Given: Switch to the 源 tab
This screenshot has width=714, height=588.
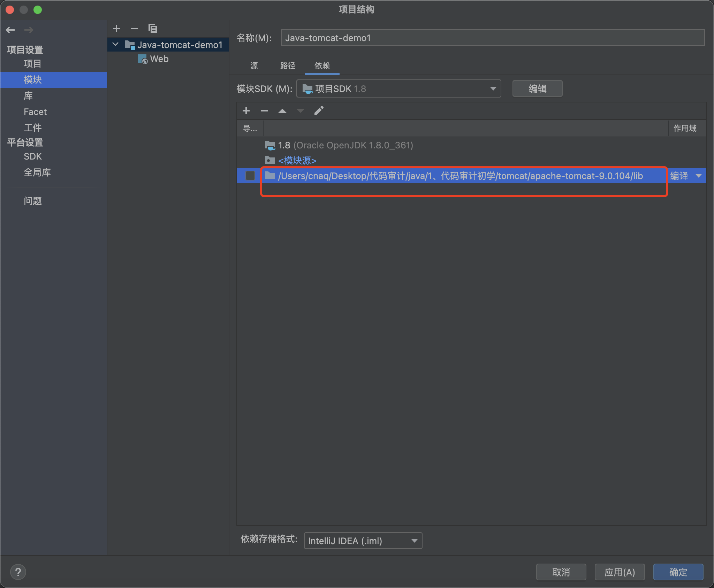Looking at the screenshot, I should pos(254,65).
